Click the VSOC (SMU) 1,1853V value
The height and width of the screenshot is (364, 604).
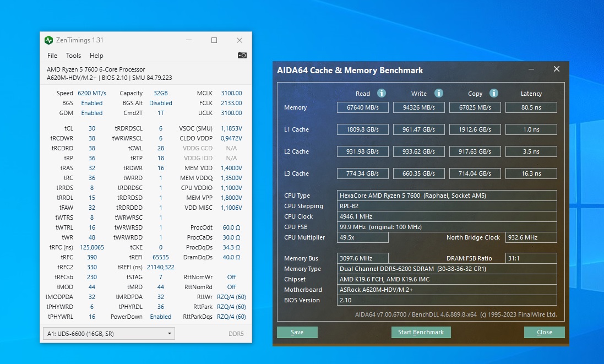231,128
